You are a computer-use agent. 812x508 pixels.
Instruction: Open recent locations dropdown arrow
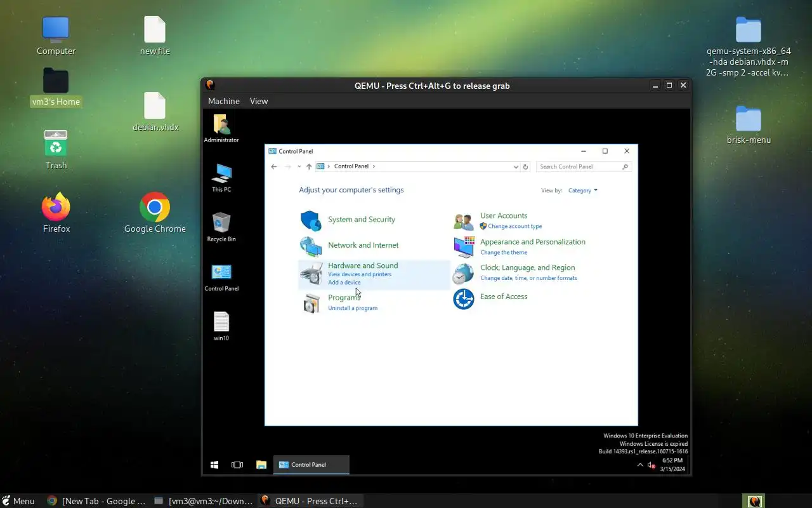tap(299, 167)
